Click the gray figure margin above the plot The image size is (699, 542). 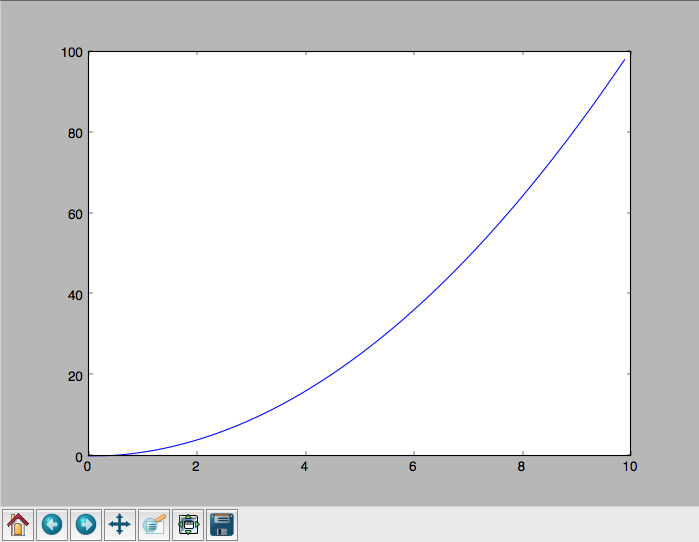coord(350,26)
